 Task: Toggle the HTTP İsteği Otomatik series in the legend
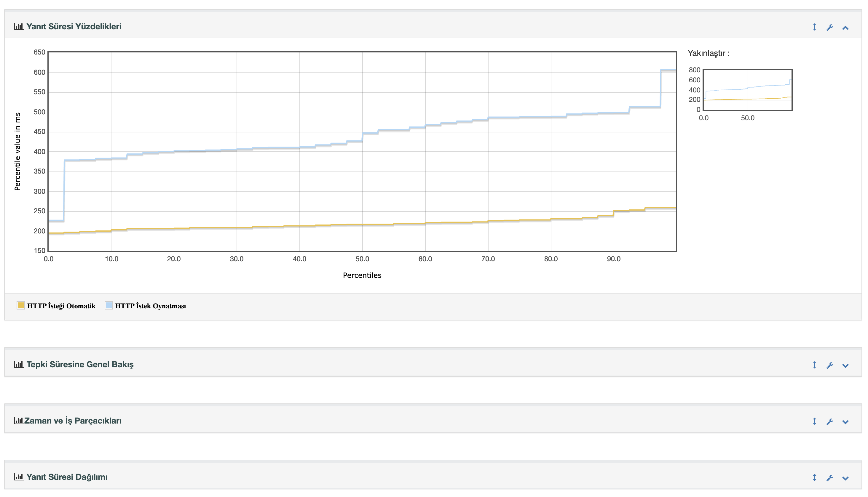pos(62,306)
